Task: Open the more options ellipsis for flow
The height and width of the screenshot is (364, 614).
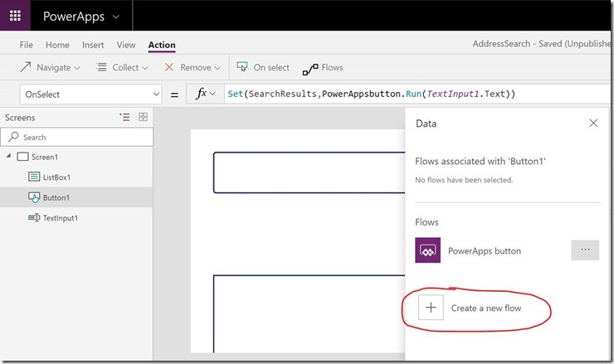Action: tap(585, 250)
